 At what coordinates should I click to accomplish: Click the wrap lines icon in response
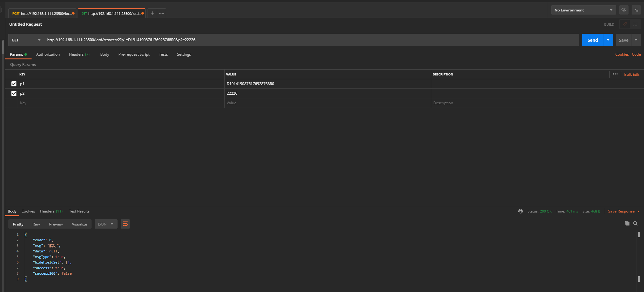125,224
